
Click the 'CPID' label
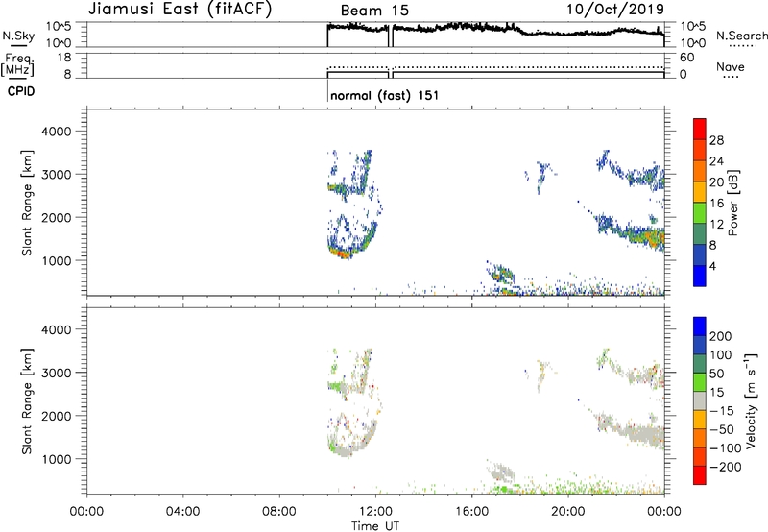coord(20,91)
